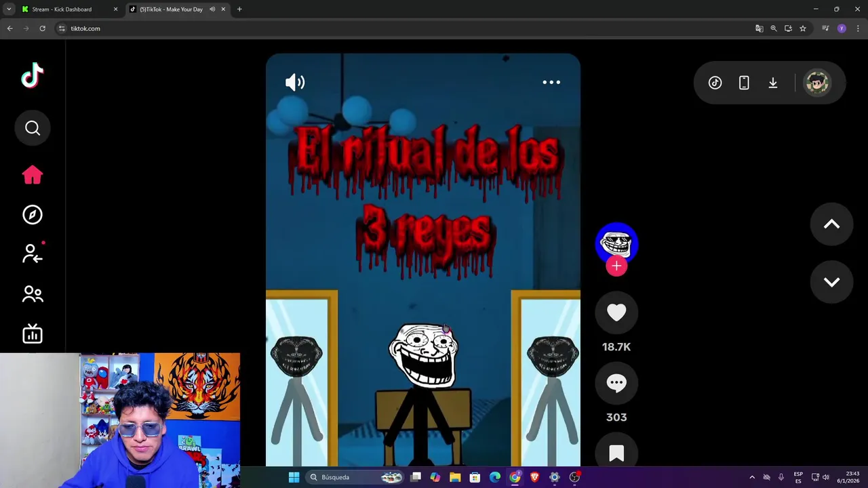Image resolution: width=868 pixels, height=488 pixels.
Task: Expand the system tray hidden icons chevron
Action: pyautogui.click(x=752, y=477)
